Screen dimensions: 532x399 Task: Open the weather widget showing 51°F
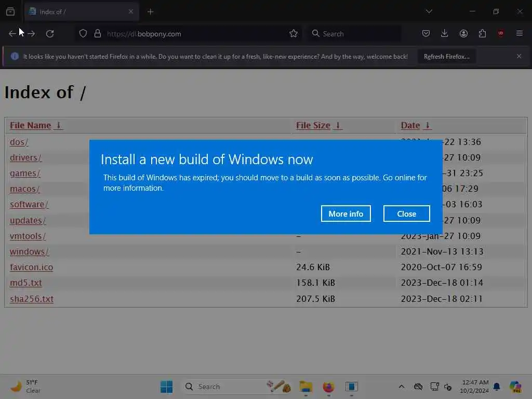point(26,387)
